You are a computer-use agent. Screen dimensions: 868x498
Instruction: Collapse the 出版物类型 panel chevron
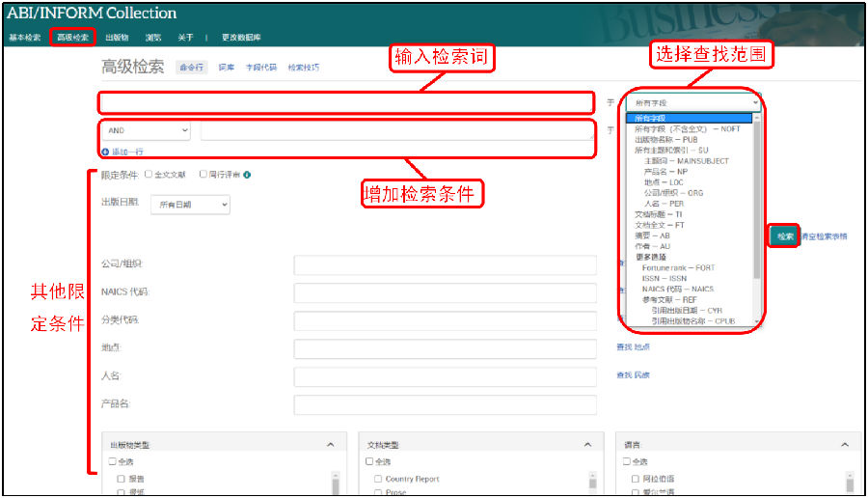(x=331, y=445)
